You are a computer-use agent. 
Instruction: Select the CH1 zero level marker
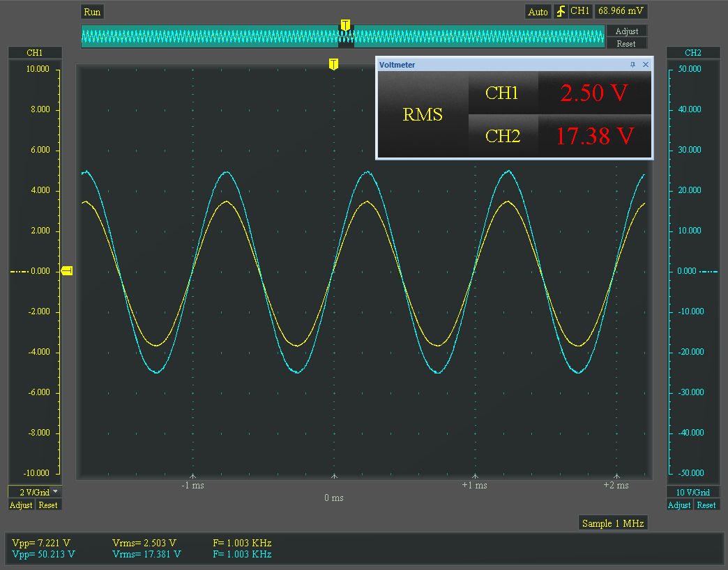coord(67,271)
